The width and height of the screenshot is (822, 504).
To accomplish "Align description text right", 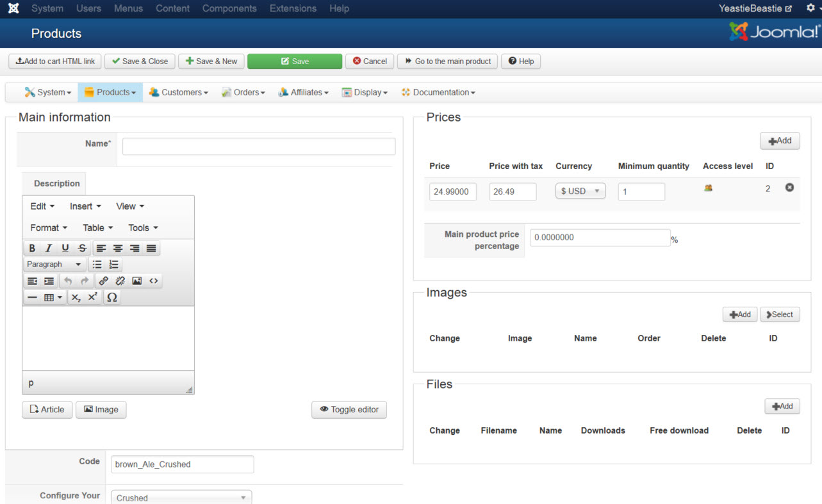I will (135, 248).
